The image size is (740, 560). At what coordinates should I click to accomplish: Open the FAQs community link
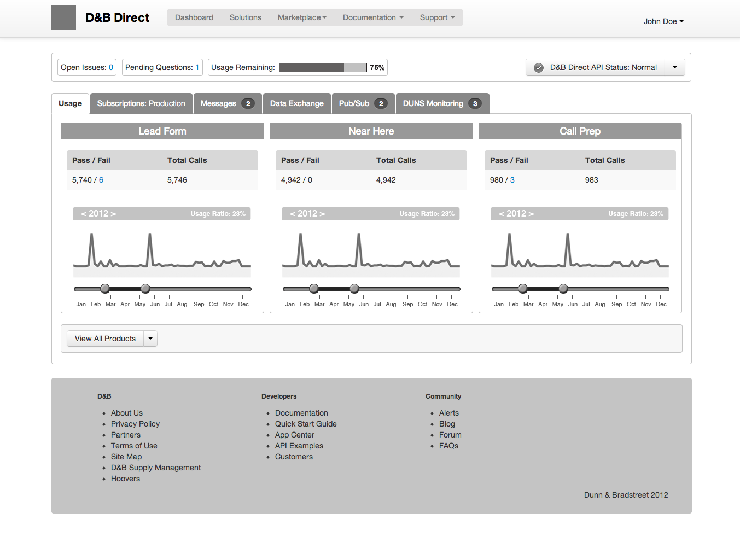[448, 446]
